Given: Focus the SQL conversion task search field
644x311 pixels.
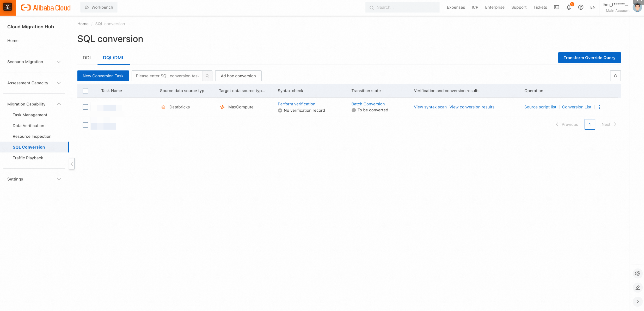Looking at the screenshot, I should coord(167,76).
